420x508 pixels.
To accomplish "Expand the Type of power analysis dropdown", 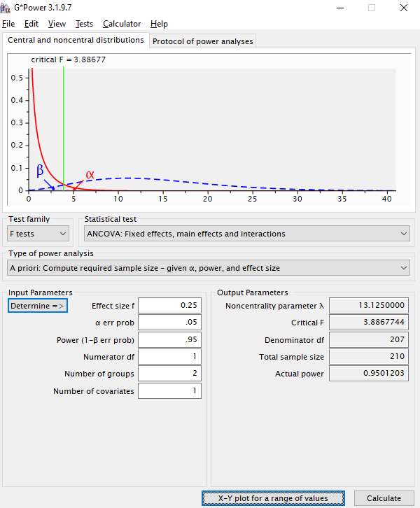I will pos(209,268).
